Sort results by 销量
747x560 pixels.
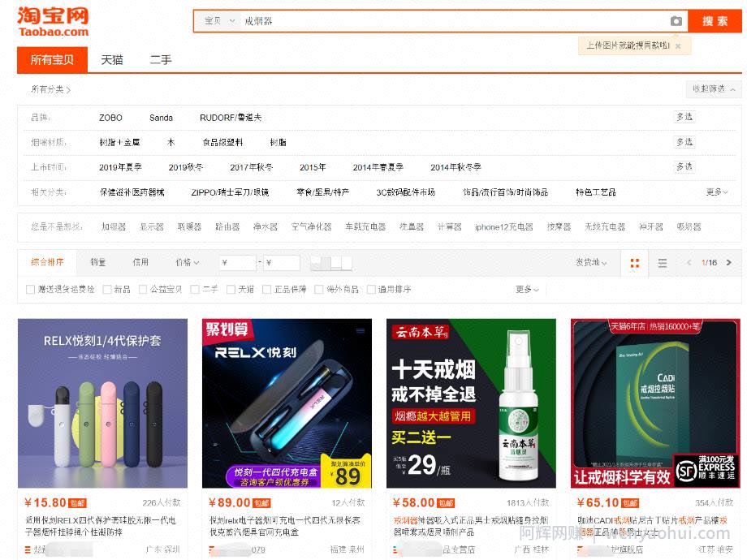98,262
